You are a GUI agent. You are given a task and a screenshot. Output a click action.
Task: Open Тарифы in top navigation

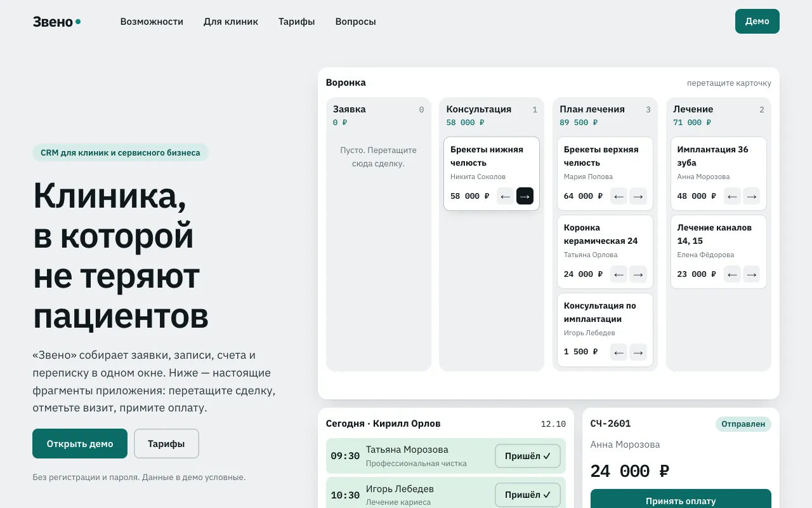tap(297, 22)
